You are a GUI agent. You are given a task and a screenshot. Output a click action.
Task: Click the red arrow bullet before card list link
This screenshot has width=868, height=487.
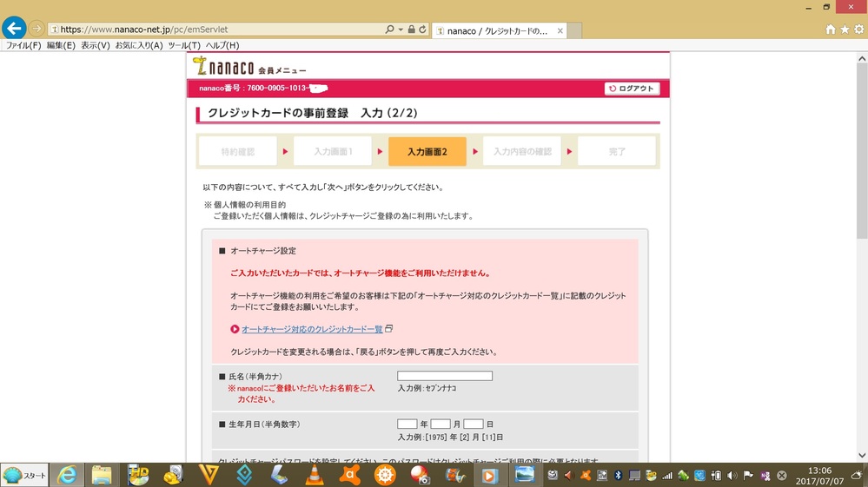235,329
